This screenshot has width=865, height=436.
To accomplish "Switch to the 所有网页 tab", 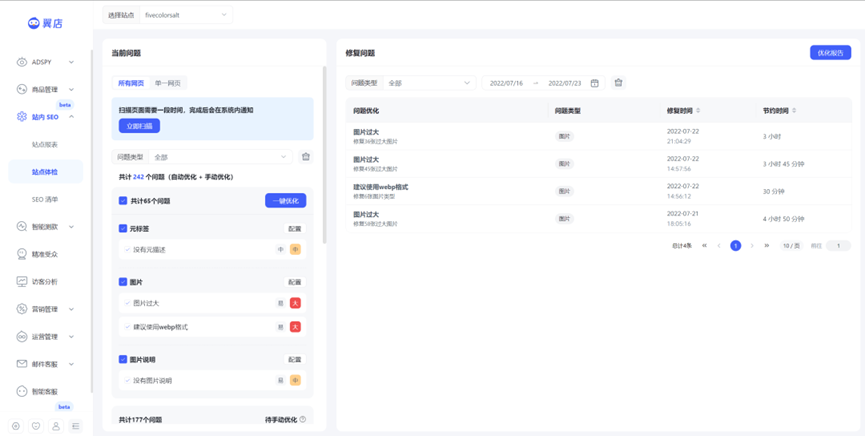I will tap(131, 83).
